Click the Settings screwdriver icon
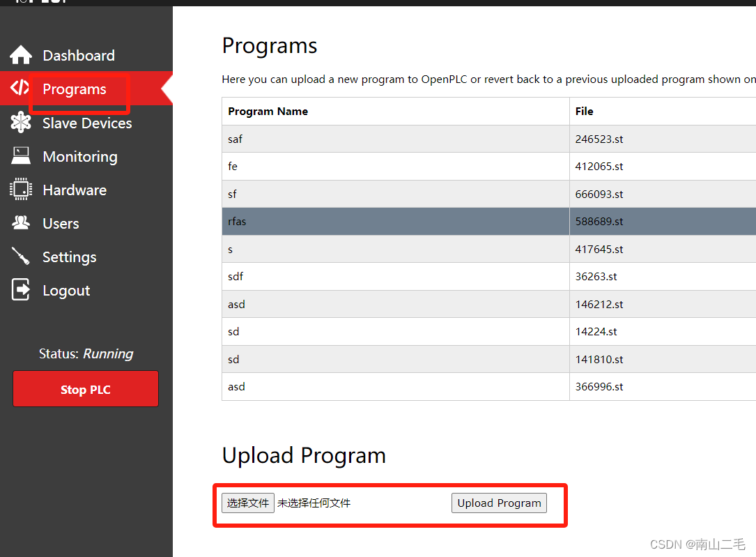This screenshot has width=756, height=557. click(x=19, y=257)
